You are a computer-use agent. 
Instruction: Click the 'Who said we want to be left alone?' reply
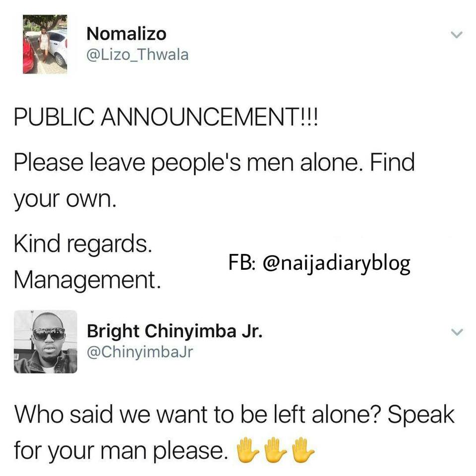coord(197,415)
